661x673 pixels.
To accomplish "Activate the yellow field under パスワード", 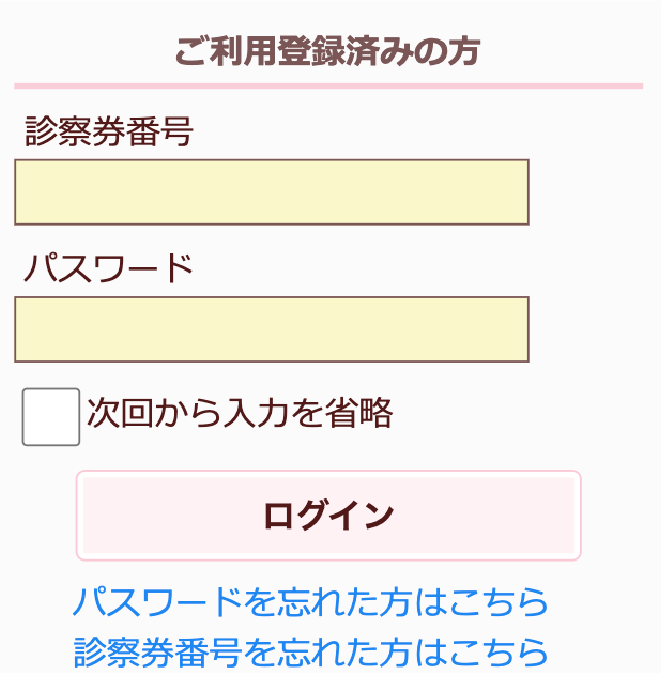I will tap(271, 329).
